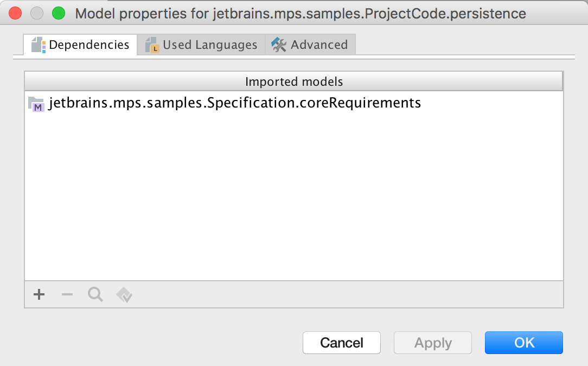This screenshot has height=366, width=588.
Task: Click the plus icon to add a model
Action: [39, 295]
